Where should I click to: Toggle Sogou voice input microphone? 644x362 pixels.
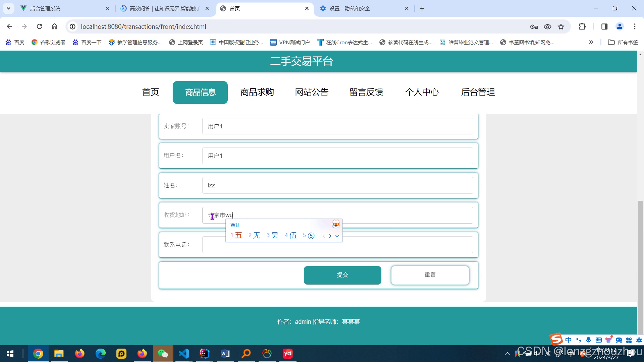(588, 340)
